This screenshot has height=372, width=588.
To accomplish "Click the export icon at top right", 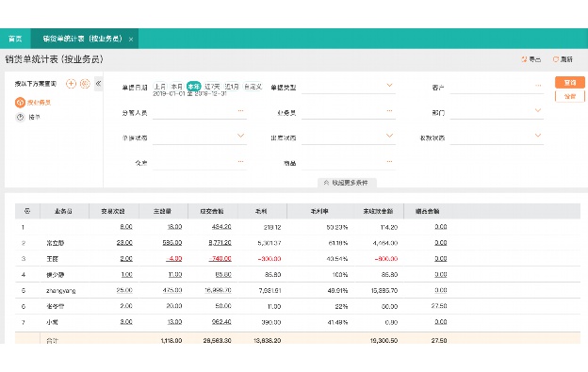I will pyautogui.click(x=524, y=59).
